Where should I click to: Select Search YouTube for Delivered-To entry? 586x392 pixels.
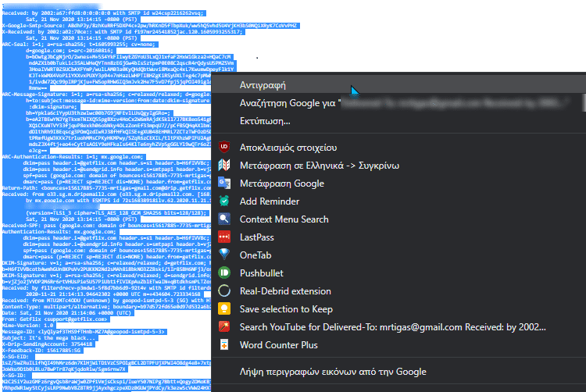pyautogui.click(x=398, y=327)
